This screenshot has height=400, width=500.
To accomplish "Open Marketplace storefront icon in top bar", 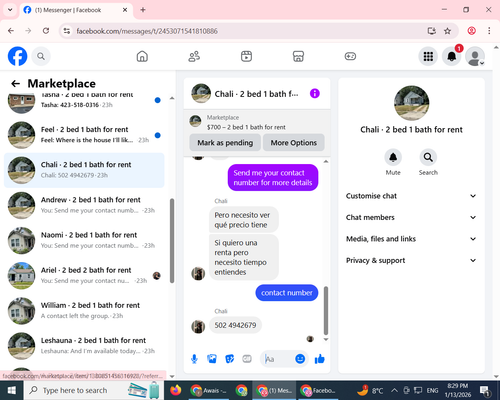I will point(298,56).
